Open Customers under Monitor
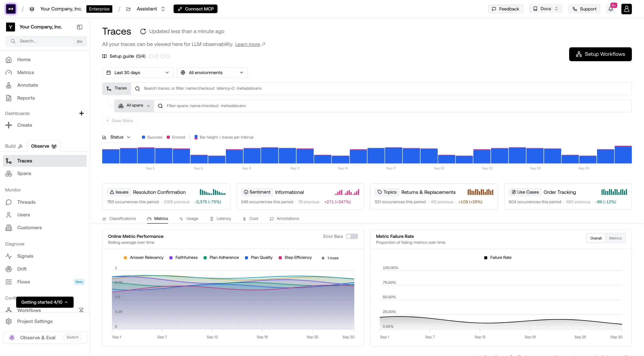The image size is (644, 356). tap(45, 228)
